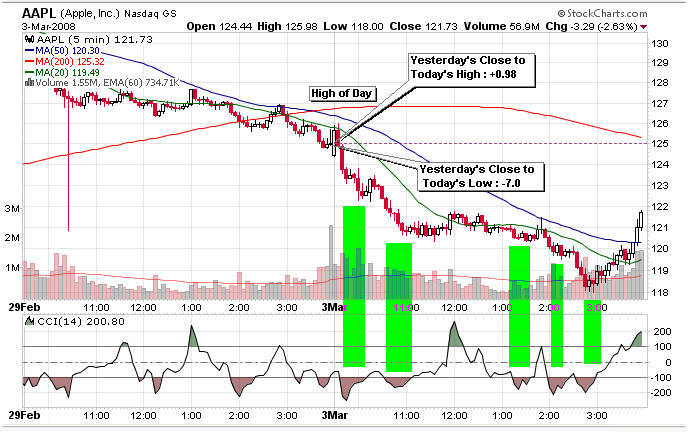Click the Yesterday's Close to Today's Low : -7.0 callout
Image resolution: width=688 pixels, height=432 pixels.
[480, 176]
